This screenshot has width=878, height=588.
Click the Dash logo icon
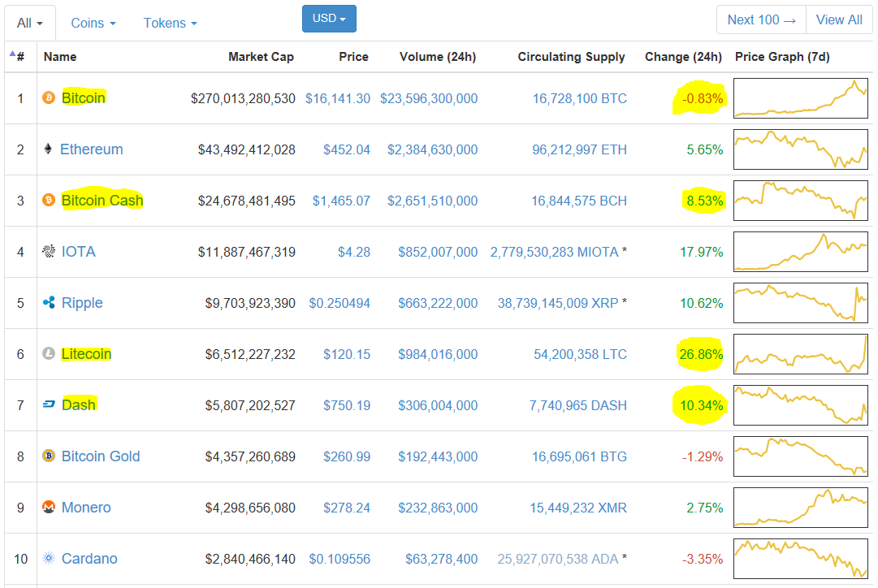click(49, 404)
